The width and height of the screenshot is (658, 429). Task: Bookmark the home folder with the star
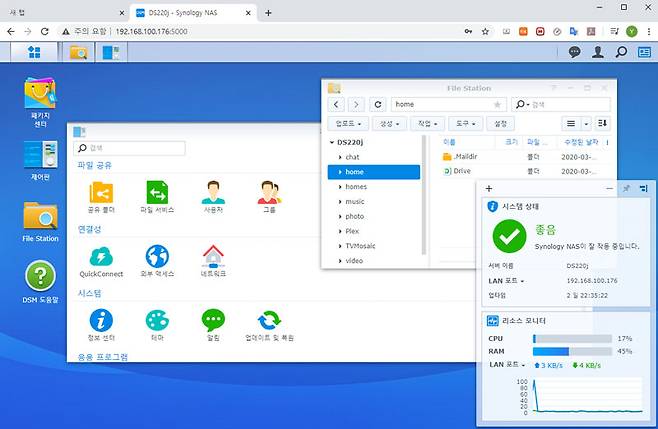tap(497, 105)
